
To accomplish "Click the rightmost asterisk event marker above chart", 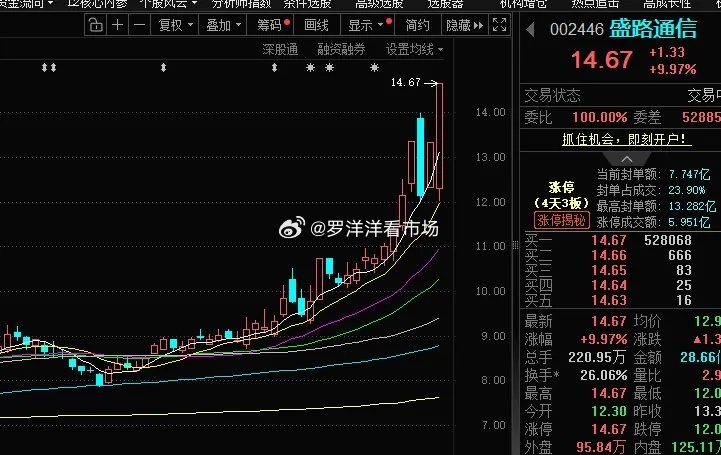I will [x=374, y=68].
